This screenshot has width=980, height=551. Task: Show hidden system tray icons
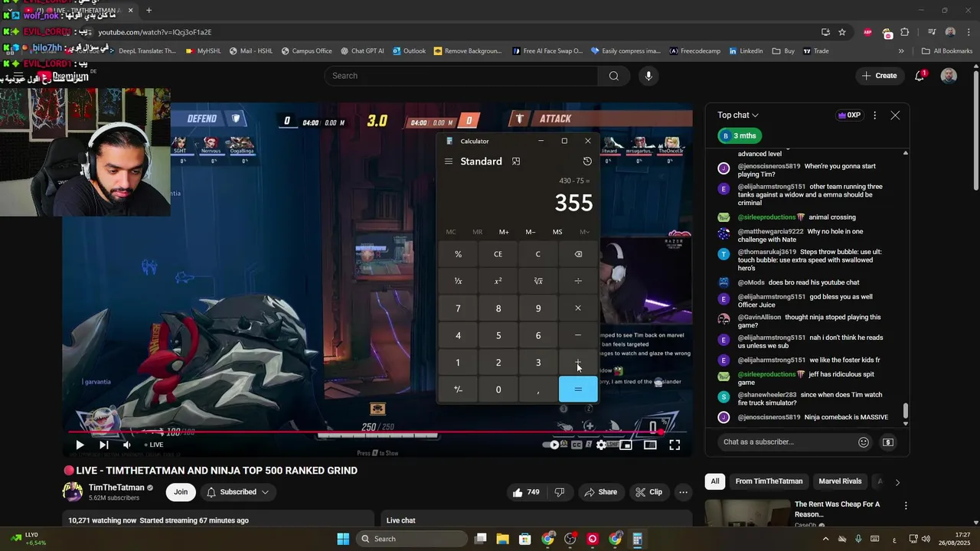click(x=825, y=539)
